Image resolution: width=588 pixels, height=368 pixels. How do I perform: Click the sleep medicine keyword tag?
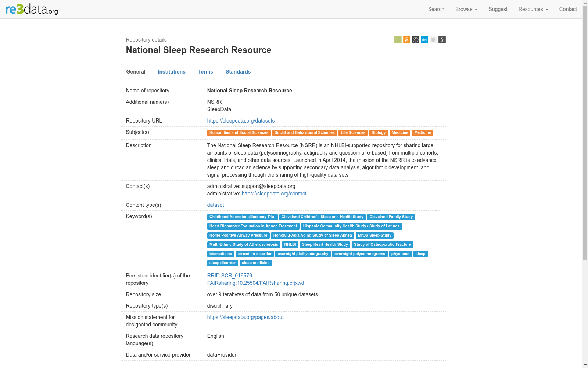click(256, 263)
